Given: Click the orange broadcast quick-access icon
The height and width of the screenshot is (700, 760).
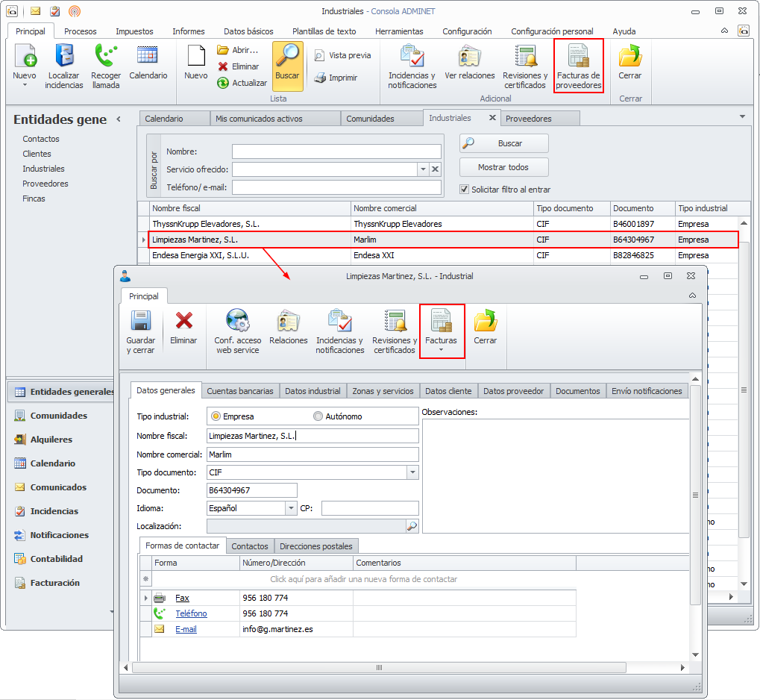Looking at the screenshot, I should click(75, 10).
